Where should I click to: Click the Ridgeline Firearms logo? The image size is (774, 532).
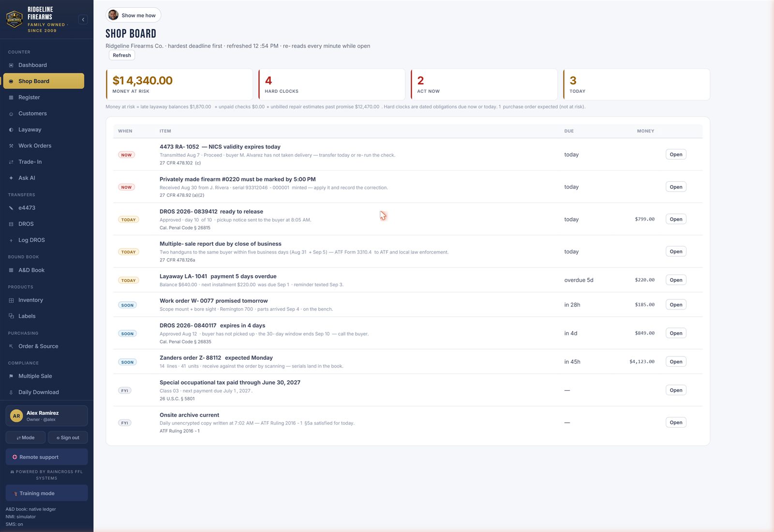pos(15,20)
